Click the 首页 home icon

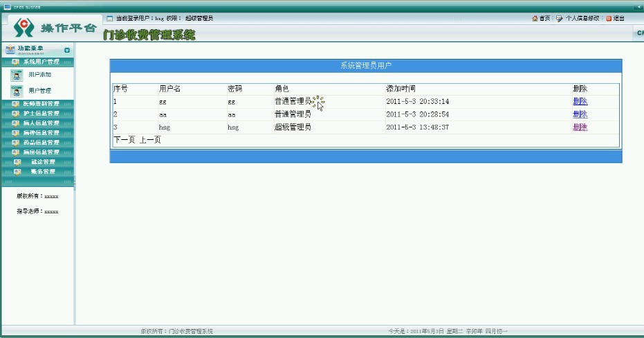coord(535,18)
